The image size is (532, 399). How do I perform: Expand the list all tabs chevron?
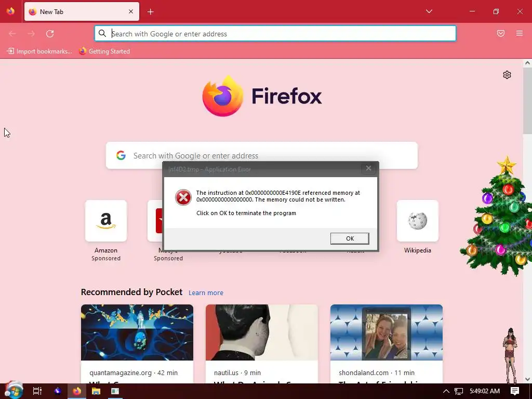click(429, 11)
